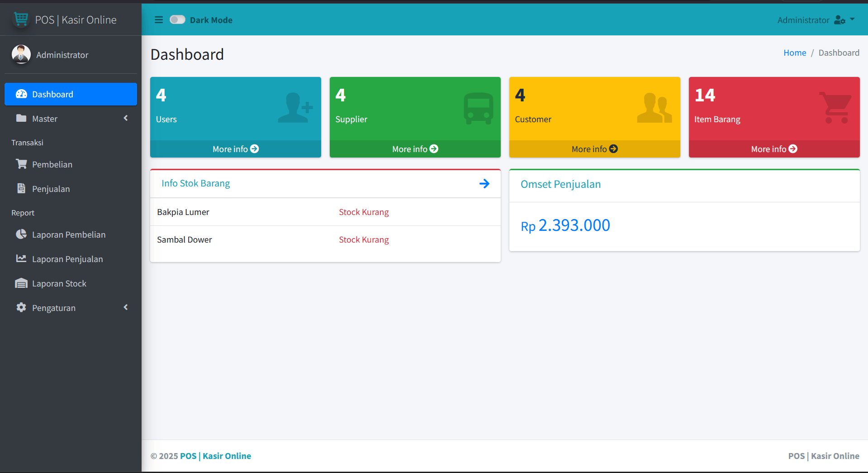Viewport: 868px width, 473px height.
Task: Click the POS | Kasir Online brand title
Action: click(76, 20)
